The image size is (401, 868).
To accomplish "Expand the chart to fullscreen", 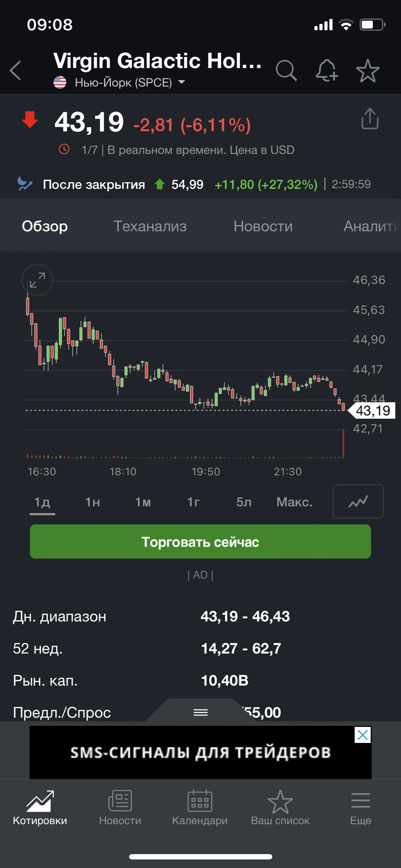I will coord(37,280).
